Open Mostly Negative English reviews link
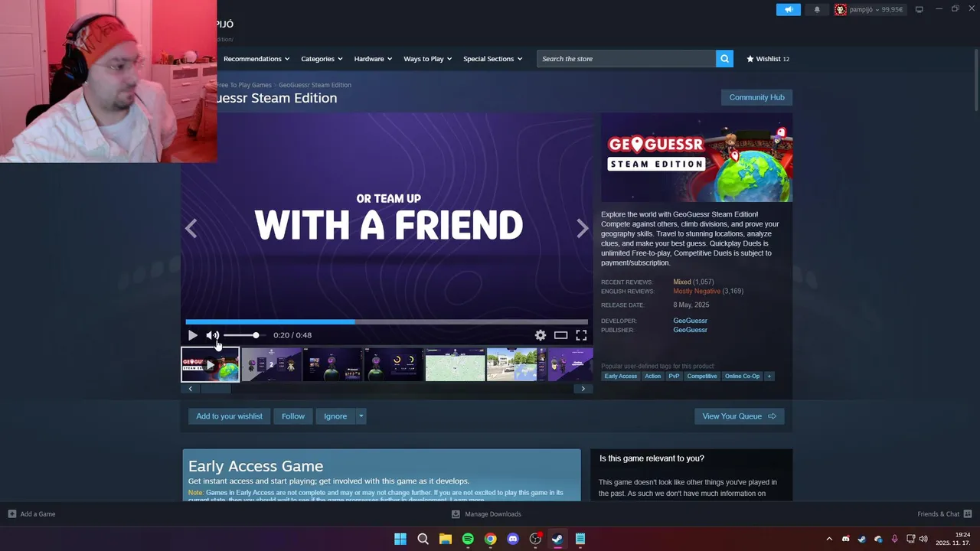The height and width of the screenshot is (551, 980). click(x=697, y=291)
